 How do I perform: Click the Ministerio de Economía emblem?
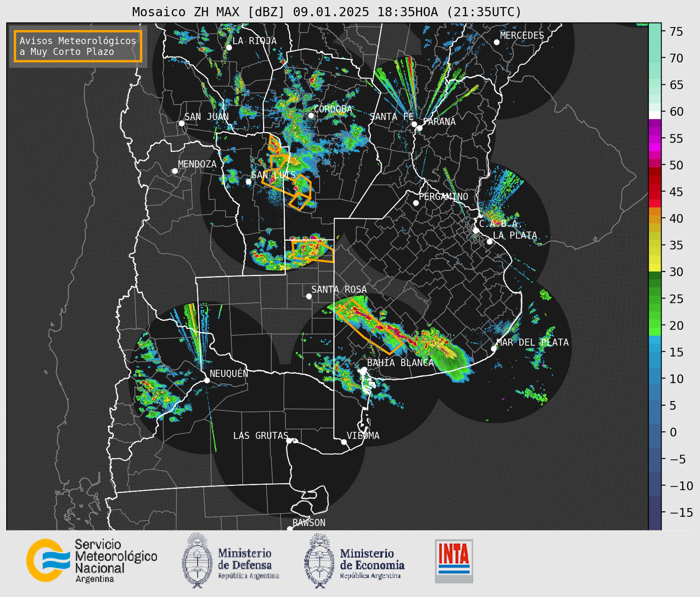tap(319, 561)
